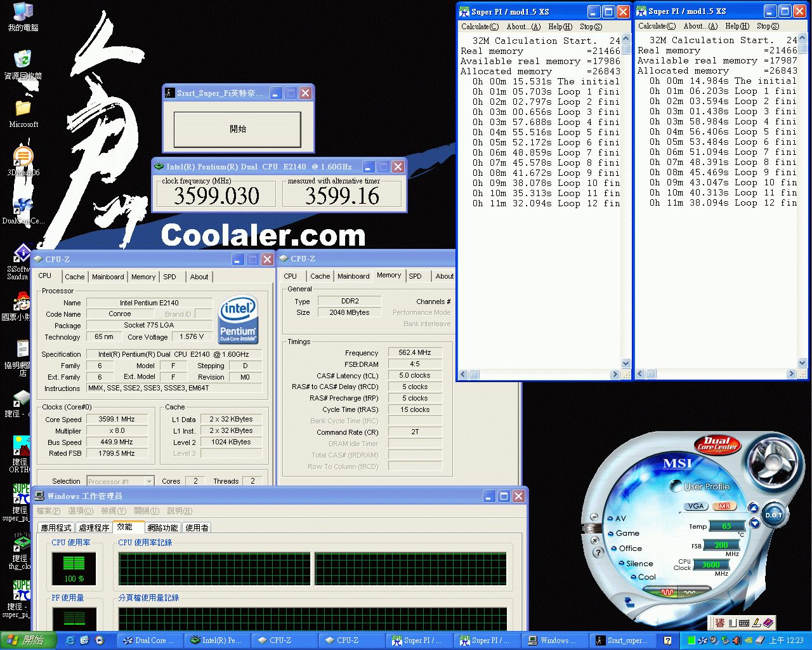812x650 pixels.
Task: Click the D.O.T button in Dual Core Center
Action: coord(773,514)
